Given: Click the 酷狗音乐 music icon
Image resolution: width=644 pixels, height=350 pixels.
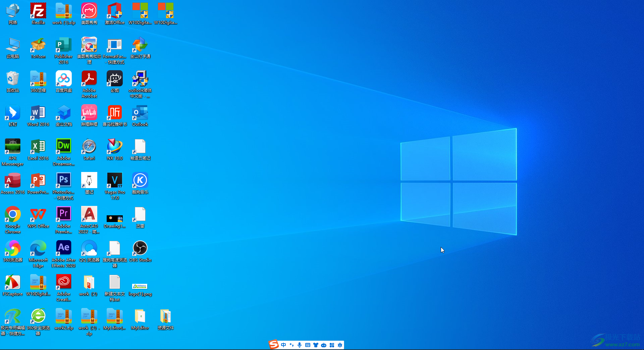Looking at the screenshot, I should 140,181.
